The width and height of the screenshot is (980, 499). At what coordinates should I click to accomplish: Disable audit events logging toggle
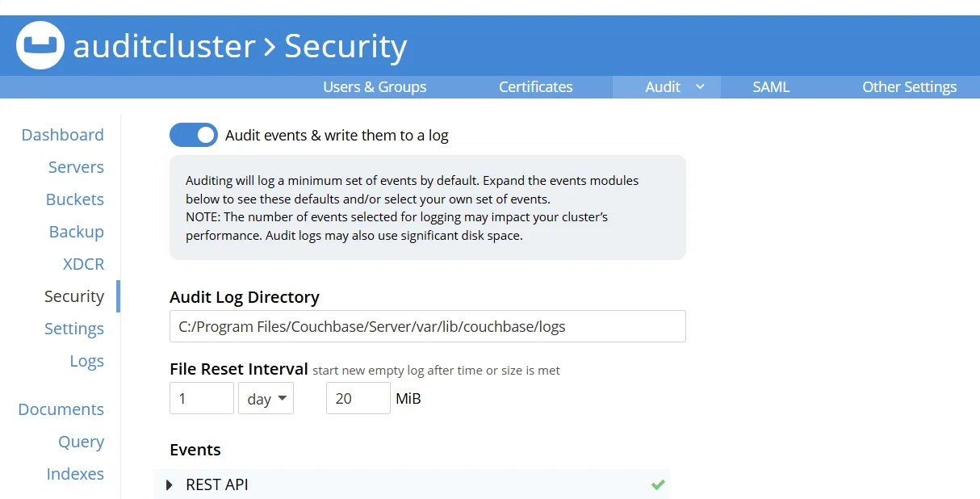194,135
